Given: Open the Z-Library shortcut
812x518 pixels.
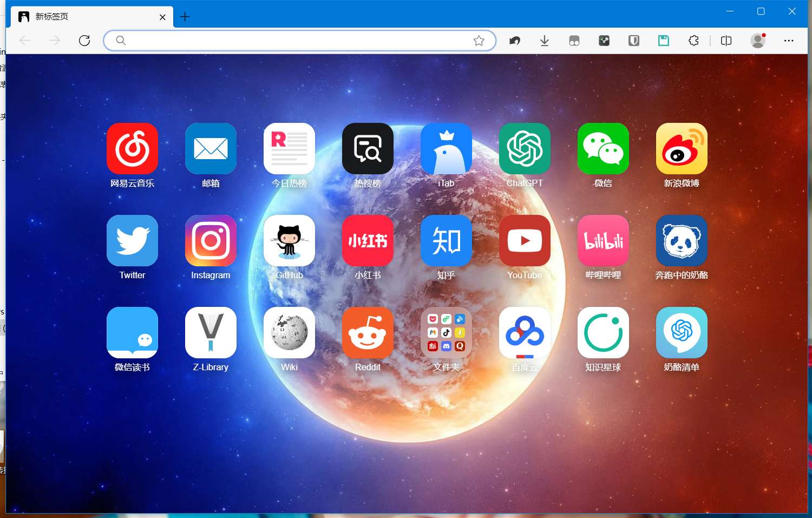Looking at the screenshot, I should coord(211,332).
